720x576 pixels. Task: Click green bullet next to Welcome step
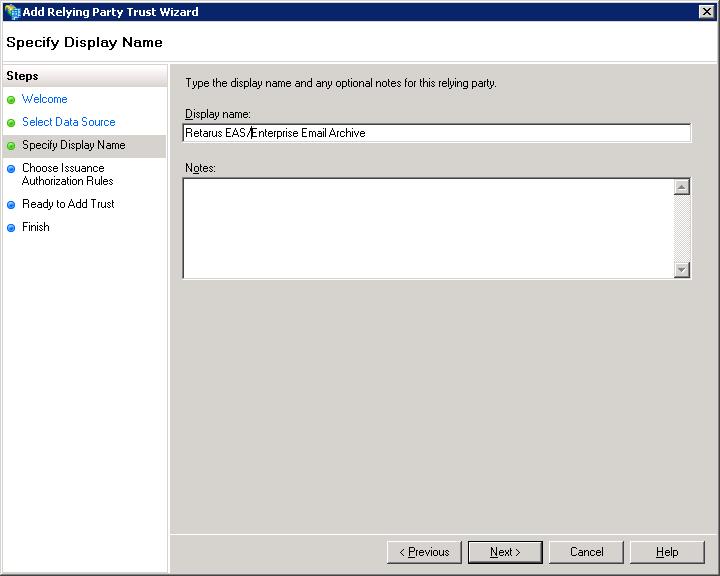pos(11,100)
